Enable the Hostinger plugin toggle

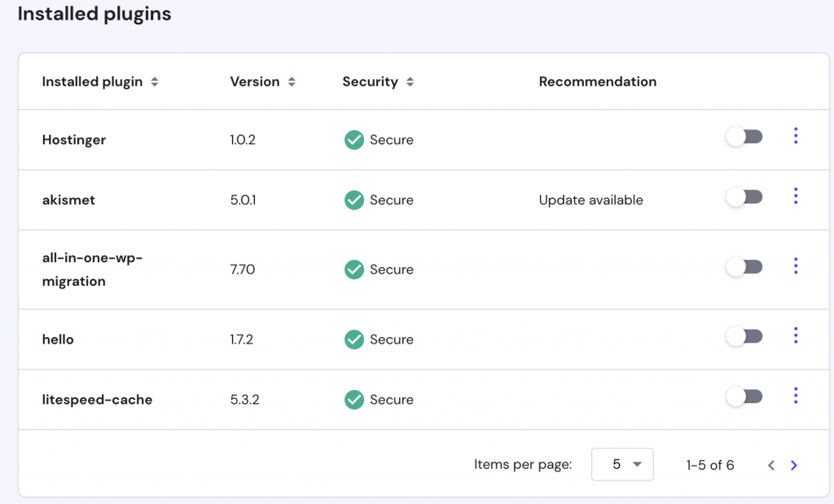(x=744, y=137)
